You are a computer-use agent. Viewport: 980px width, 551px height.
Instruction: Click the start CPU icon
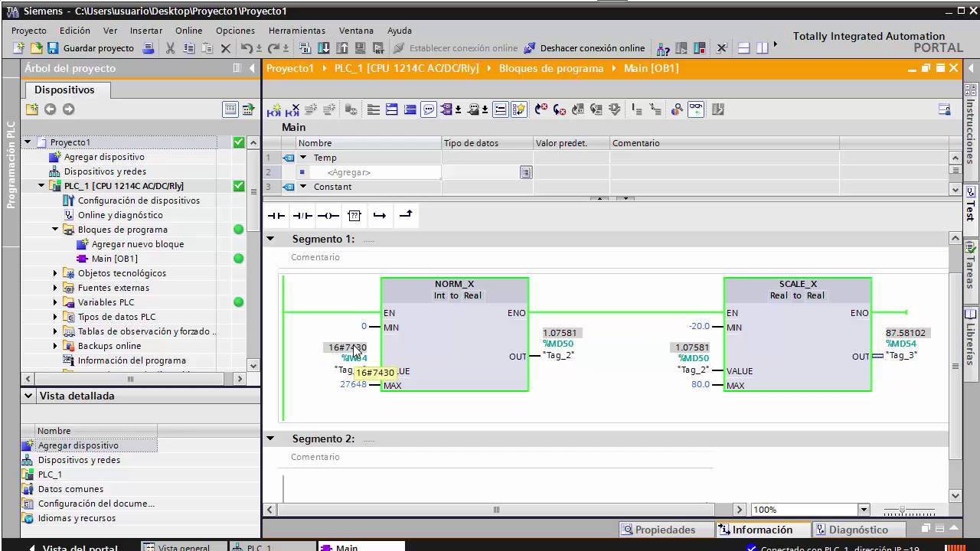(681, 48)
